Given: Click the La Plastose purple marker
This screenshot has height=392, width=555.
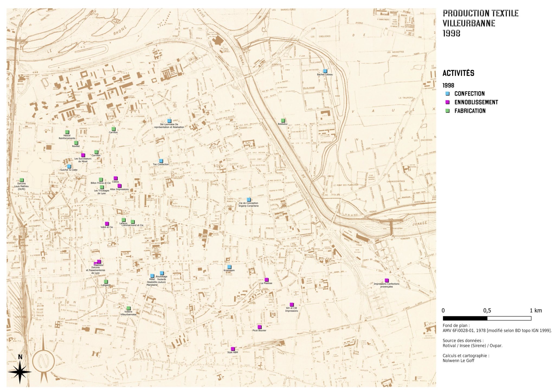Looking at the screenshot, I should 266,280.
